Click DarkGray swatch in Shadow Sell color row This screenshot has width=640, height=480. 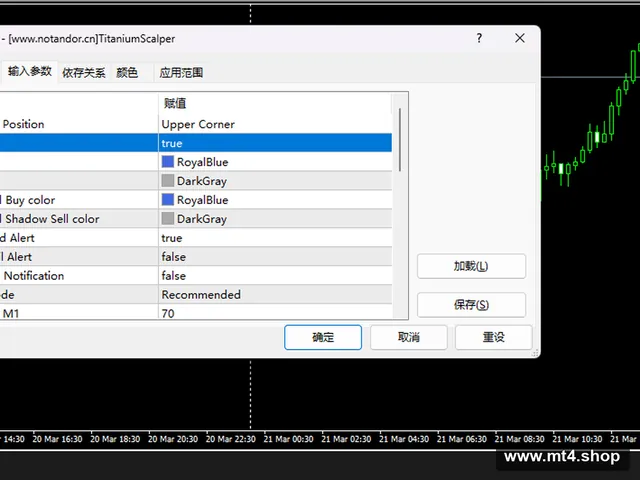click(x=168, y=218)
